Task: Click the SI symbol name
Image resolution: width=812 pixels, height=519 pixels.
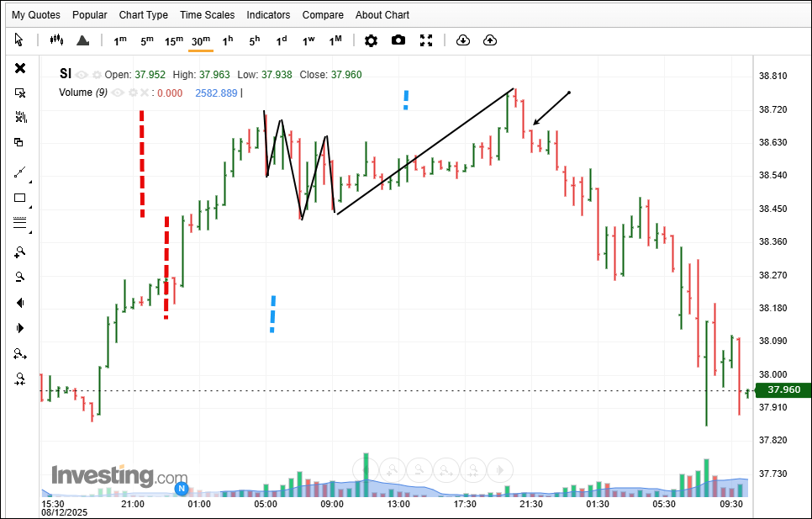Action: (x=66, y=73)
